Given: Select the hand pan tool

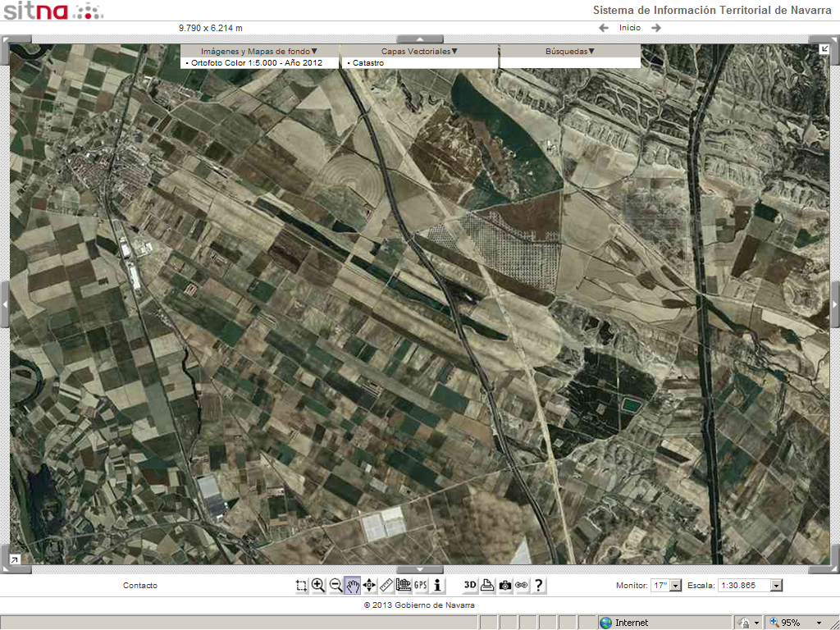Looking at the screenshot, I should [352, 585].
